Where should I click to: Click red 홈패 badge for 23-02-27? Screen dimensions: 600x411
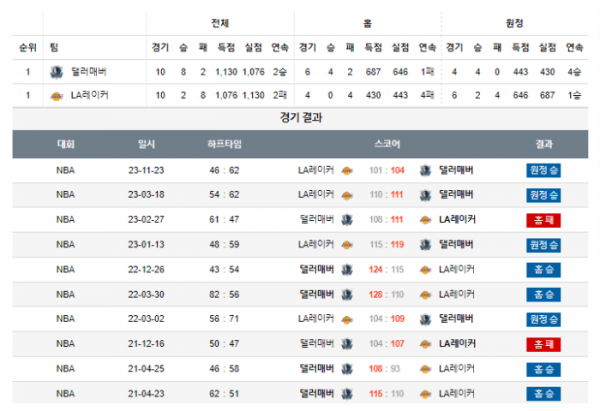click(543, 220)
